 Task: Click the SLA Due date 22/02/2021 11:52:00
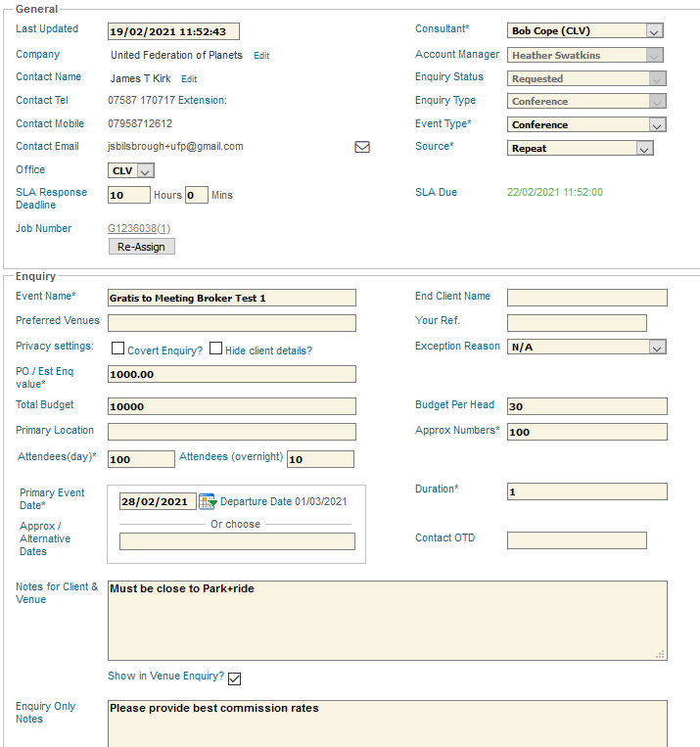point(555,193)
